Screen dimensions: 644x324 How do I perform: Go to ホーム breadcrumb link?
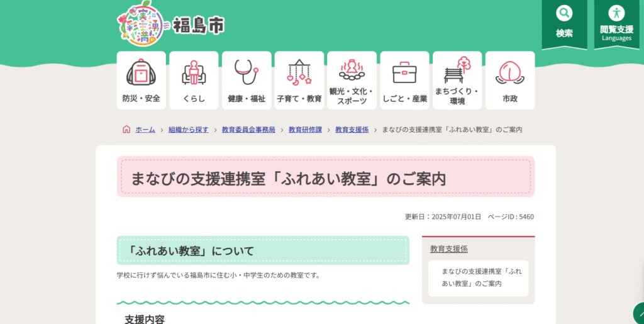[x=145, y=130]
